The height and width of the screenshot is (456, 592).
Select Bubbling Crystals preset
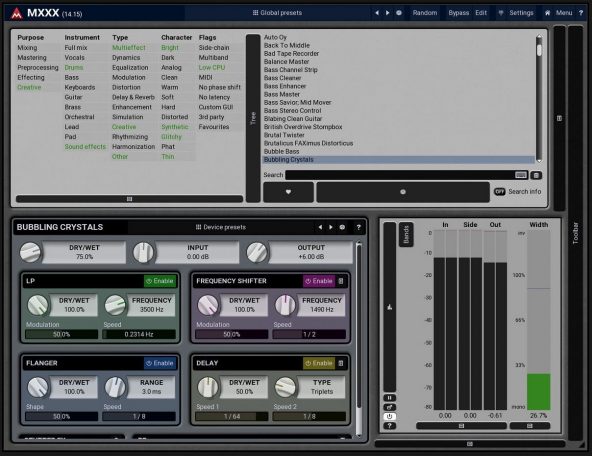(399, 160)
